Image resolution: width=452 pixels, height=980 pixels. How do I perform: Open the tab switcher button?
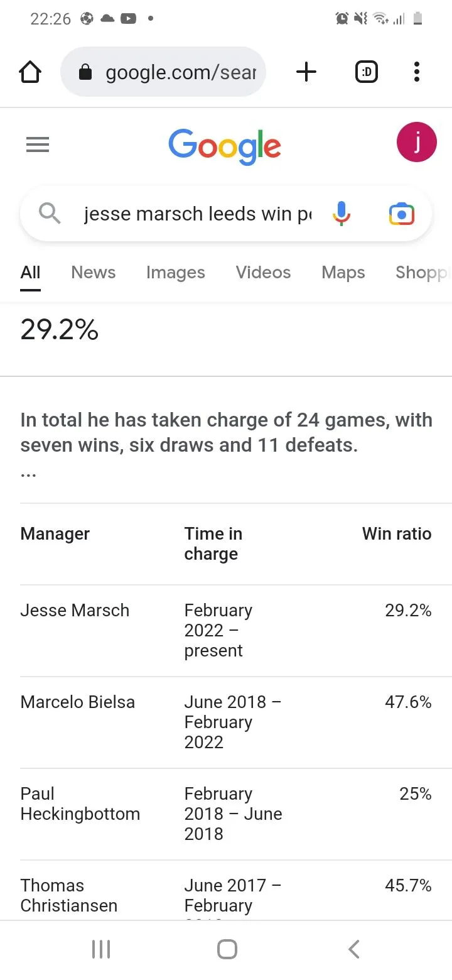(367, 73)
